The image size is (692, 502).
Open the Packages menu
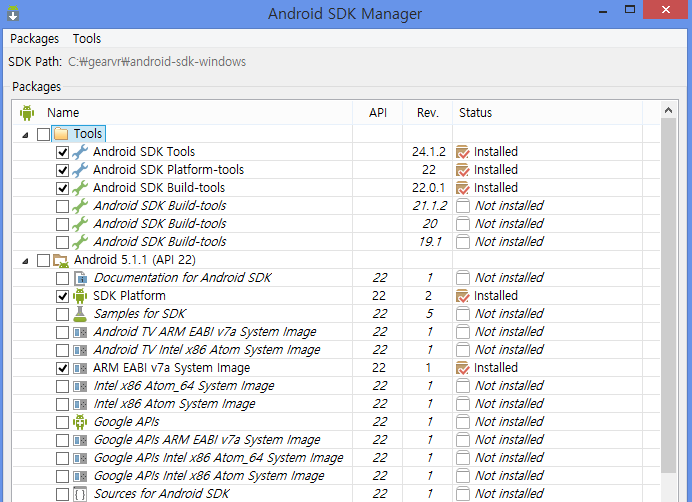click(x=34, y=39)
